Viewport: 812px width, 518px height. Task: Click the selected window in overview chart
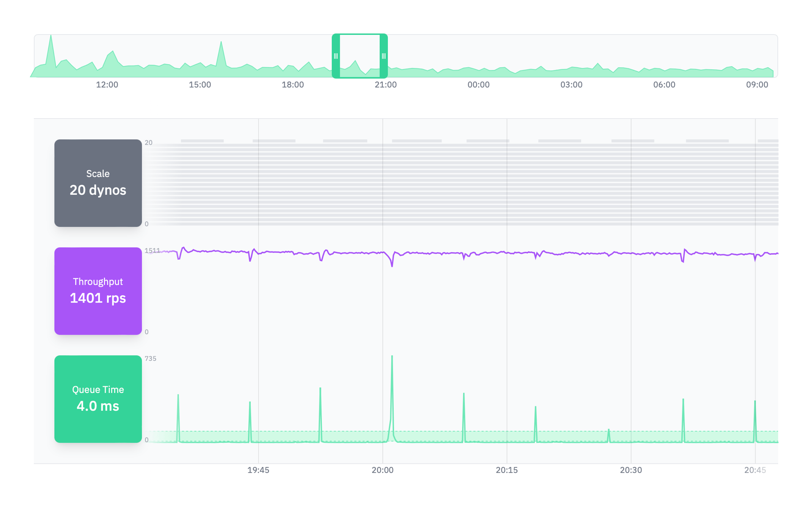coord(359,56)
